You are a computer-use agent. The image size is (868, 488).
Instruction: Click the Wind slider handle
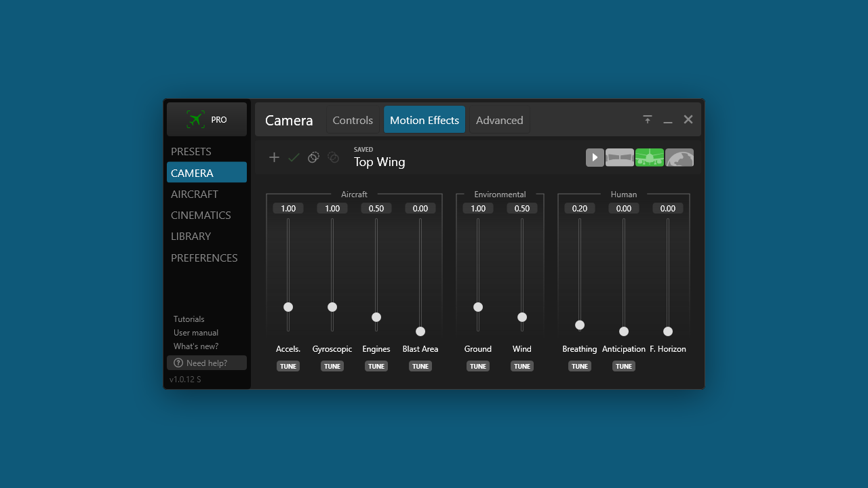tap(522, 317)
